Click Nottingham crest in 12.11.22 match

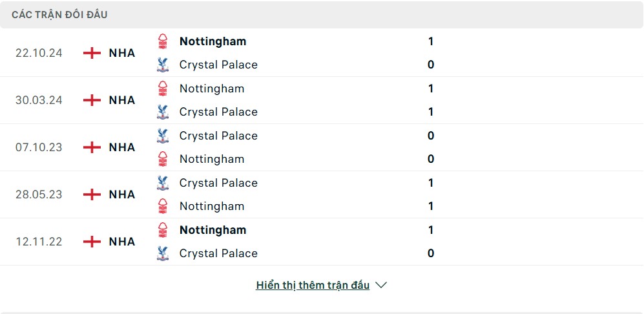pyautogui.click(x=163, y=230)
